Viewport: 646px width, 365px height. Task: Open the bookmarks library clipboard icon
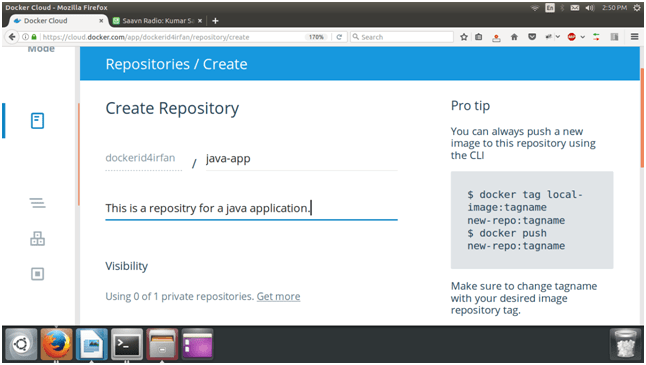coord(478,37)
